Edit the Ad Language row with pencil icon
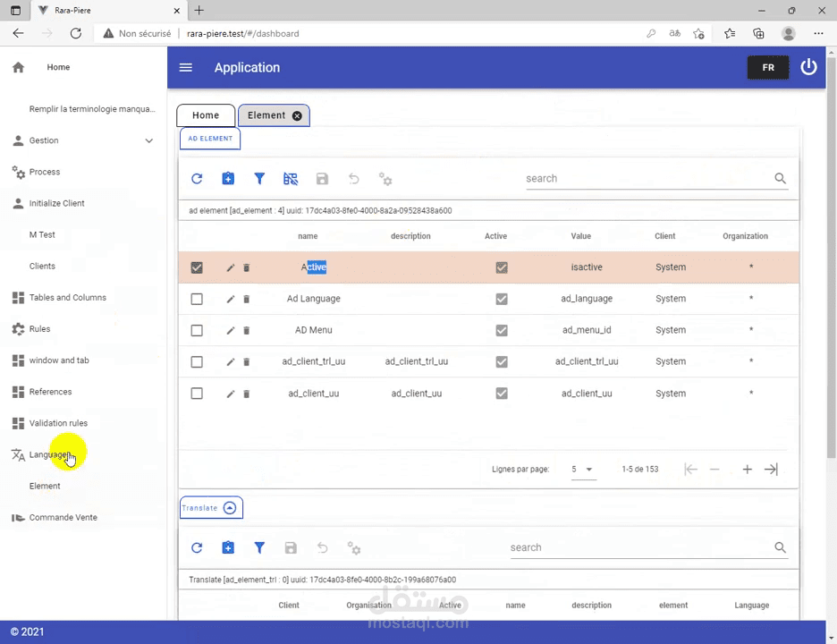Screen dimensions: 837x644 (x=231, y=299)
